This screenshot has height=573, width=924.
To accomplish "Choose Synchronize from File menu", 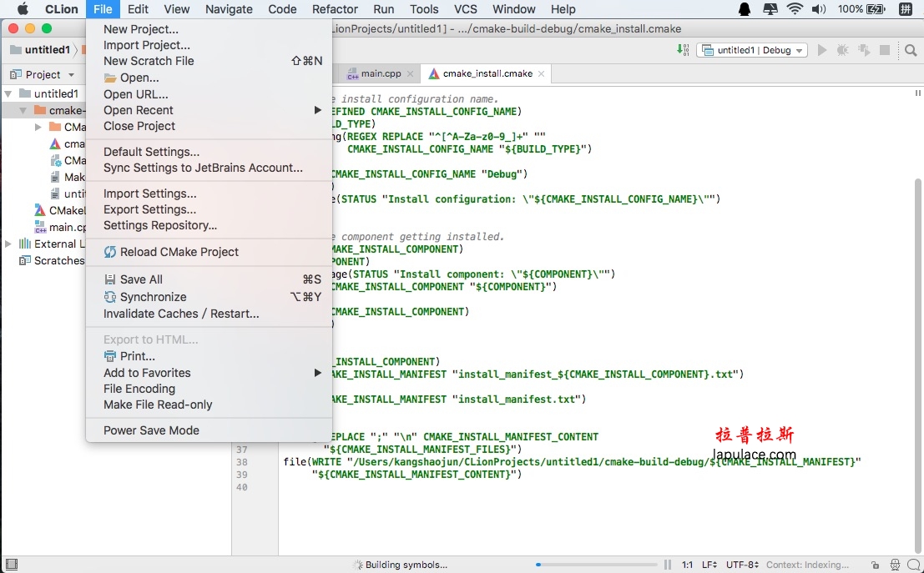I will pos(210,297).
